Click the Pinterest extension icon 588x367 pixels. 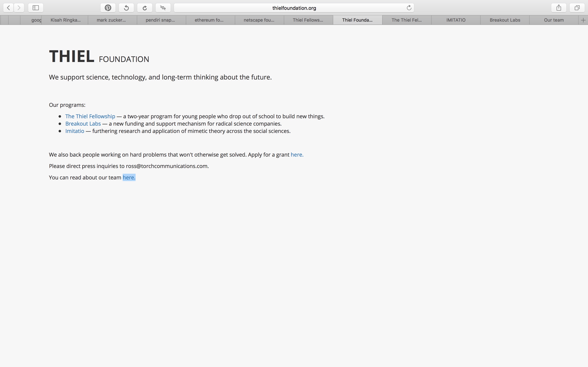108,8
